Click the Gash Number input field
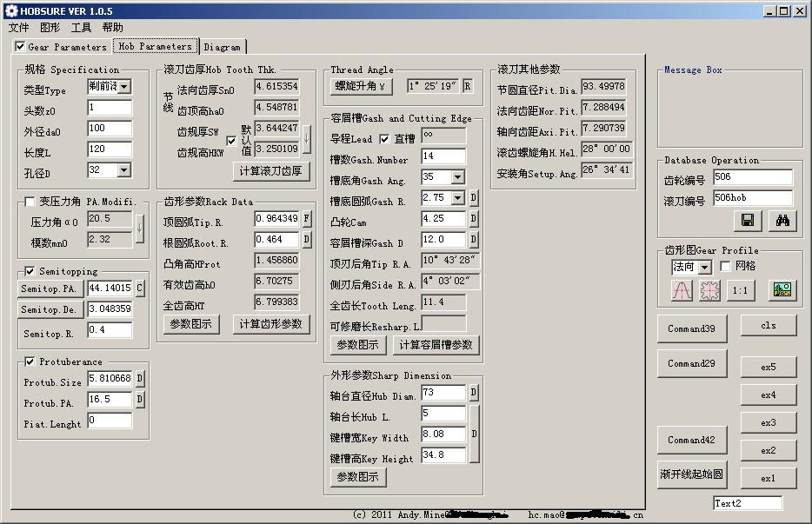The height and width of the screenshot is (524, 812). coord(443,156)
